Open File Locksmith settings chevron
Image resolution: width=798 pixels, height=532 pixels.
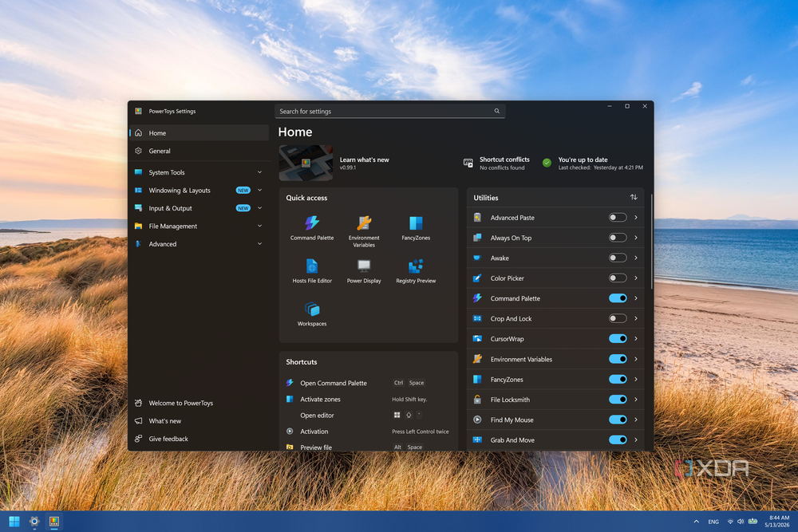tap(636, 400)
